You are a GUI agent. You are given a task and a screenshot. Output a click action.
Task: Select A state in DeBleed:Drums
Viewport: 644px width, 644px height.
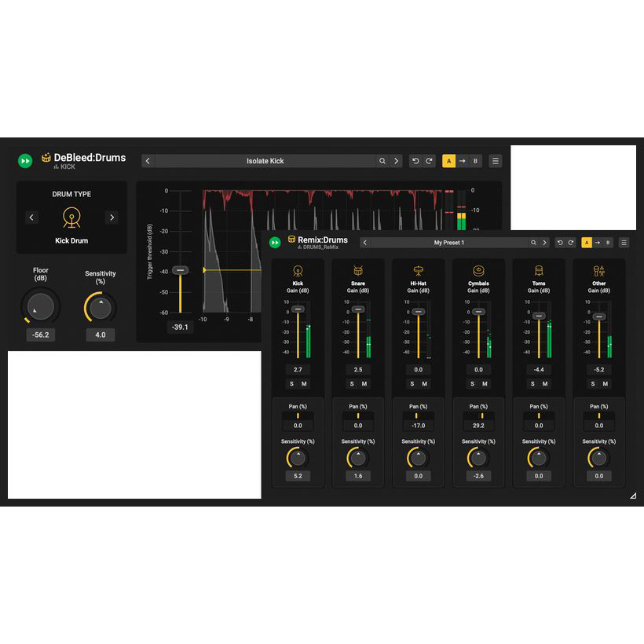click(x=448, y=161)
